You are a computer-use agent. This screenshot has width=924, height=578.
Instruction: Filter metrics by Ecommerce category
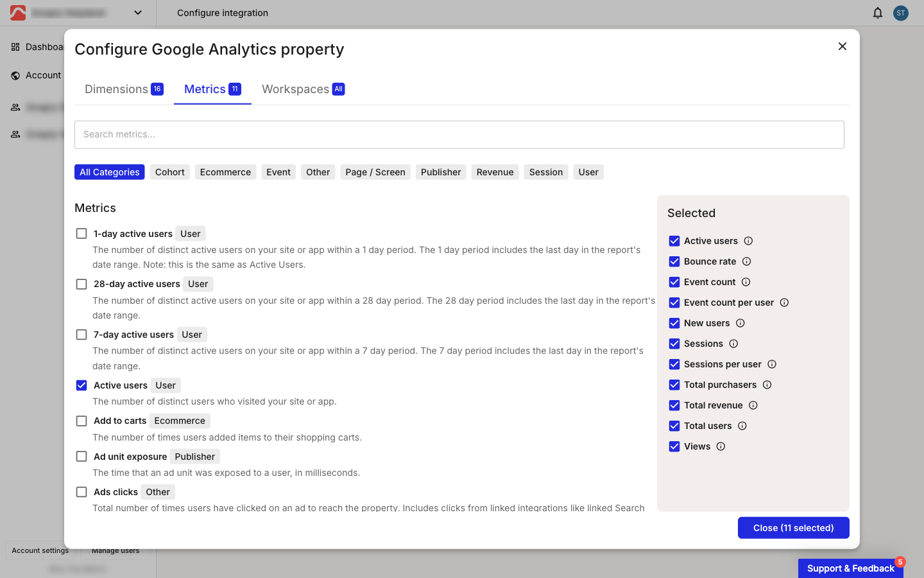tap(225, 172)
